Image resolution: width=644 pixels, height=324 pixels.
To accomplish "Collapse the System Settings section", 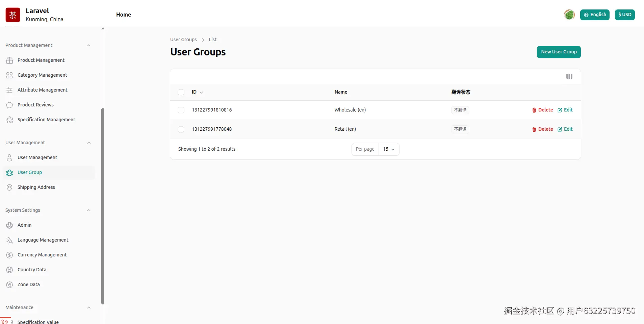I will pos(89,210).
